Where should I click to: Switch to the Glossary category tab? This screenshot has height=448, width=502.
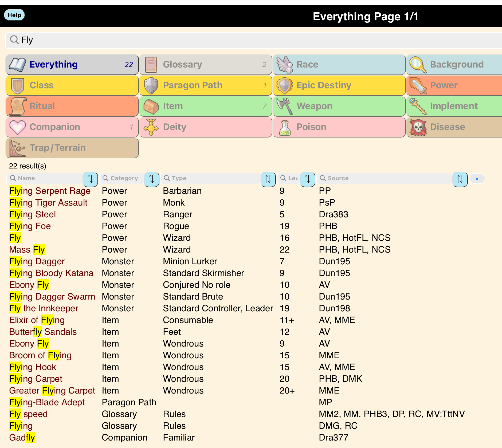click(206, 65)
